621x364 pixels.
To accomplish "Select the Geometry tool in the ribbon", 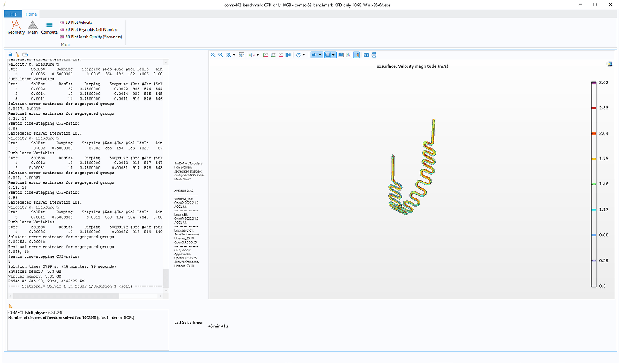I will pyautogui.click(x=16, y=27).
